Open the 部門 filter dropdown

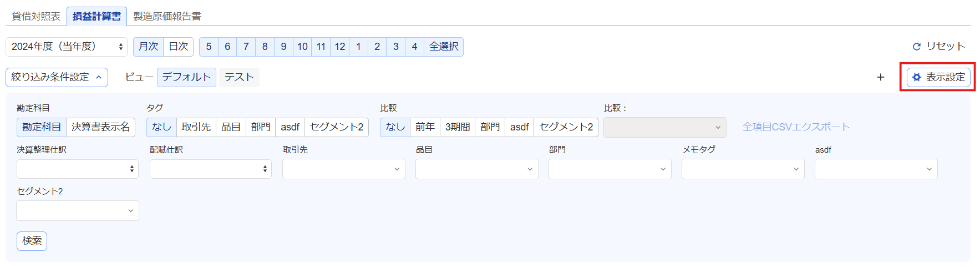click(x=610, y=169)
